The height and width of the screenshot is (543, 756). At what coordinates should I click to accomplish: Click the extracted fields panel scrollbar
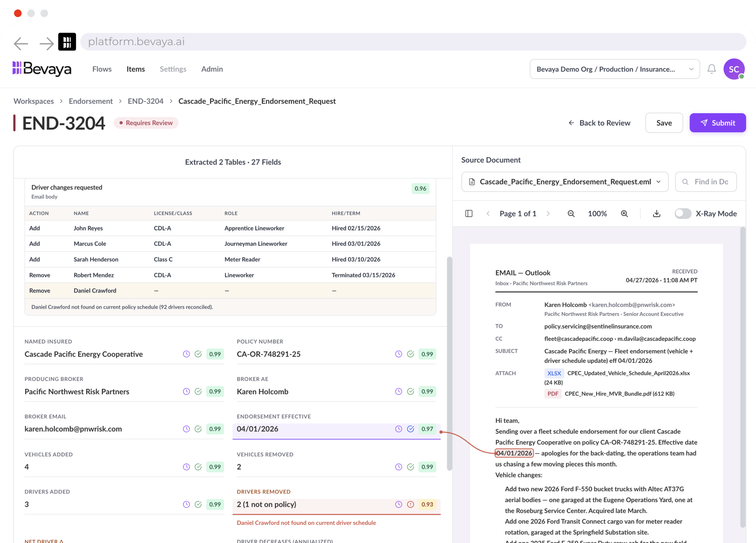pos(449,364)
